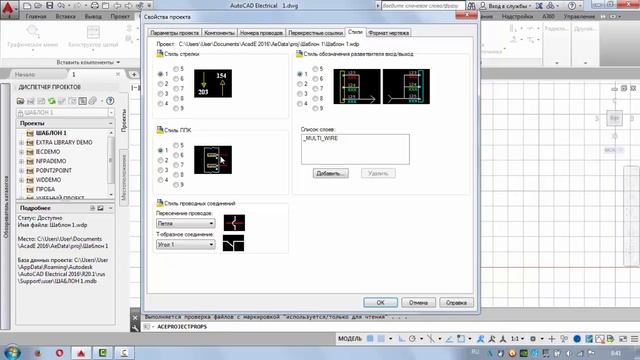Select PLC style radio button 3
This screenshot has height=360, width=640.
click(160, 170)
